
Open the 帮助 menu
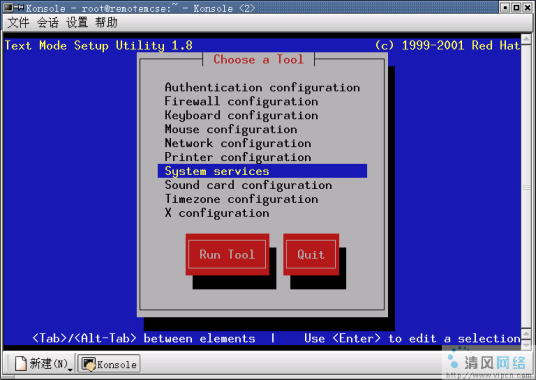[x=106, y=23]
